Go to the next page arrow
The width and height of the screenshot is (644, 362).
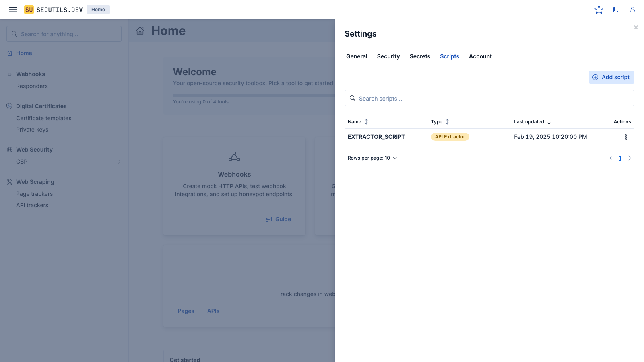point(630,158)
